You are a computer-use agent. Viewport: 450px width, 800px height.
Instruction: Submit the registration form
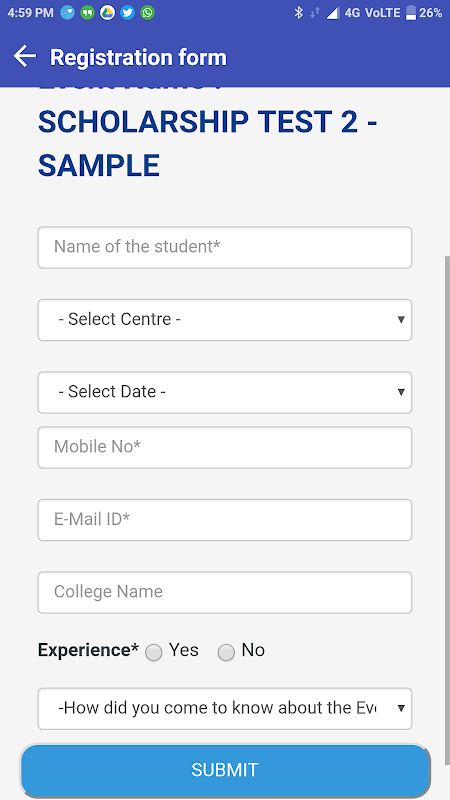225,770
